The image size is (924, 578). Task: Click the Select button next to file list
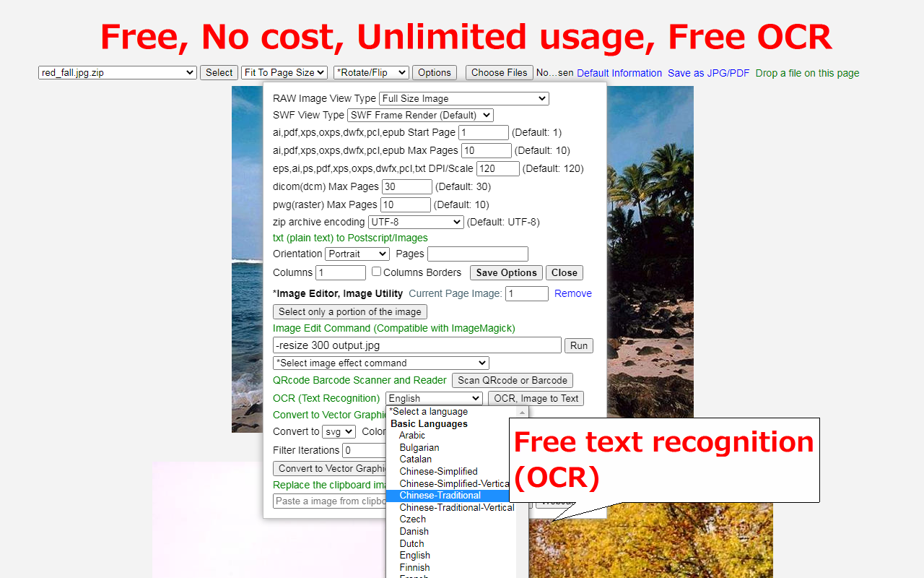219,72
